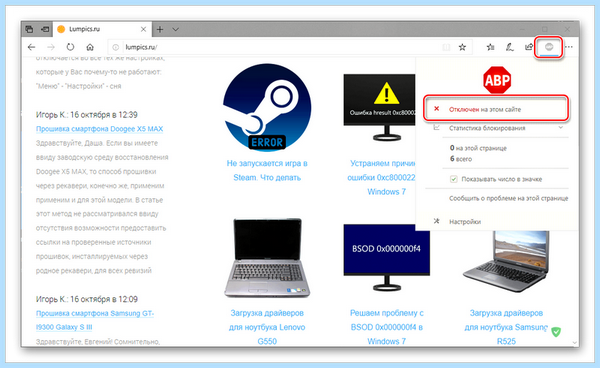The image size is (600, 368).
Task: Click the settings wrench icon in ABP popup
Action: point(437,221)
